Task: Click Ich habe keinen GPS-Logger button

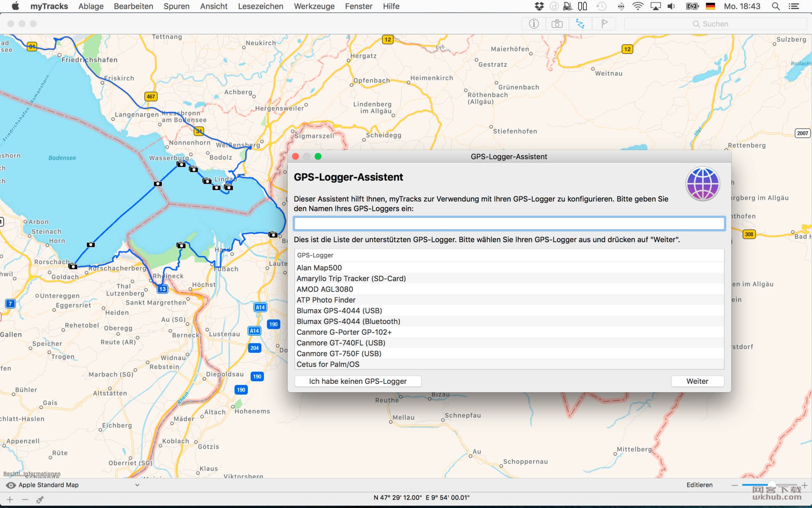Action: [358, 381]
